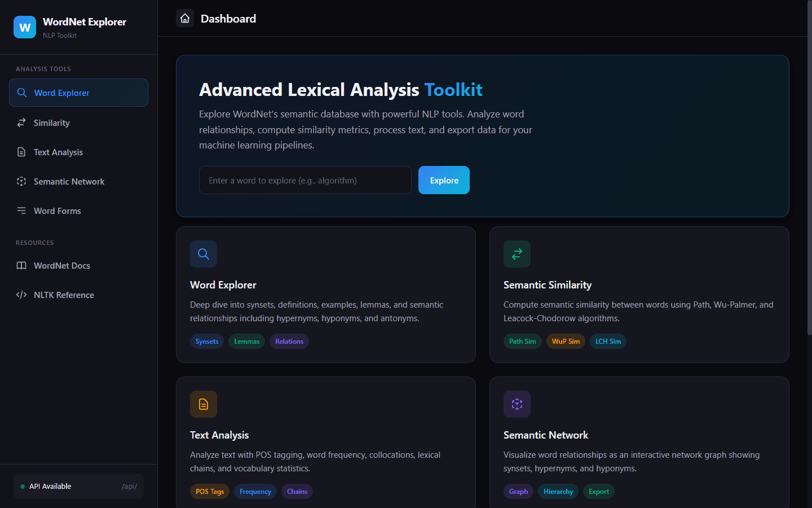The width and height of the screenshot is (812, 508).
Task: Select the Synsets tag on Word Explorer card
Action: pos(207,341)
